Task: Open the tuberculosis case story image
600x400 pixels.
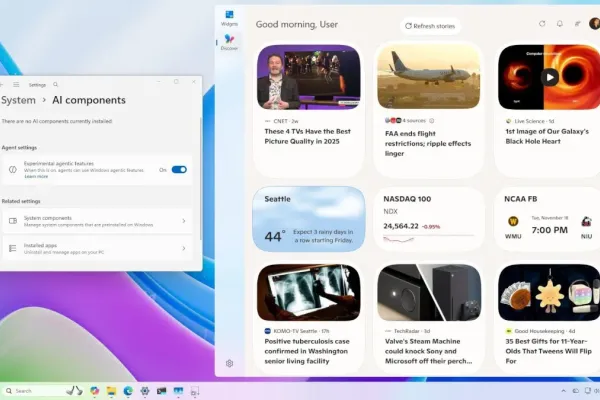Action: (x=309, y=292)
